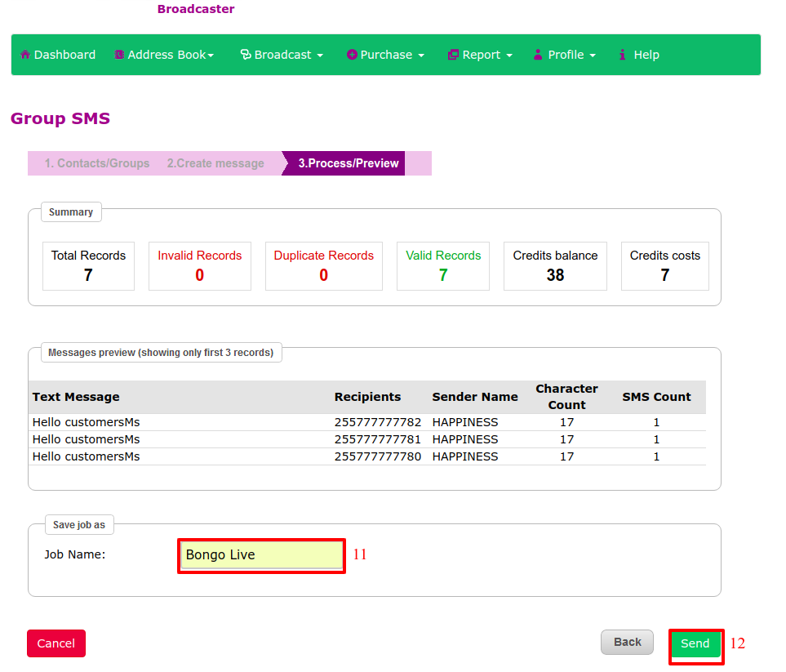This screenshot has height=672, width=786.
Task: Open the Address Book menu
Action: (x=164, y=55)
